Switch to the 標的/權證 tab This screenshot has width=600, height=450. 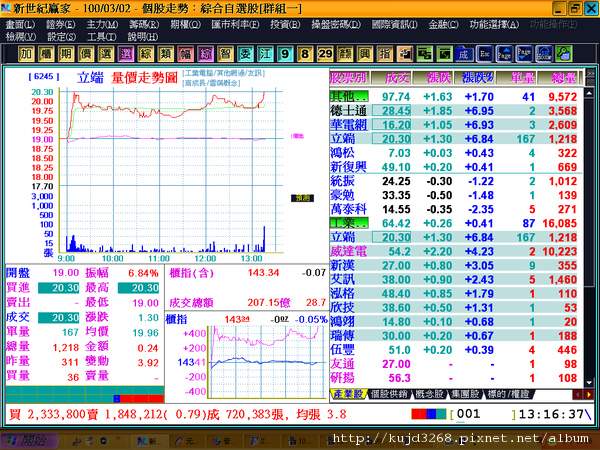[508, 394]
